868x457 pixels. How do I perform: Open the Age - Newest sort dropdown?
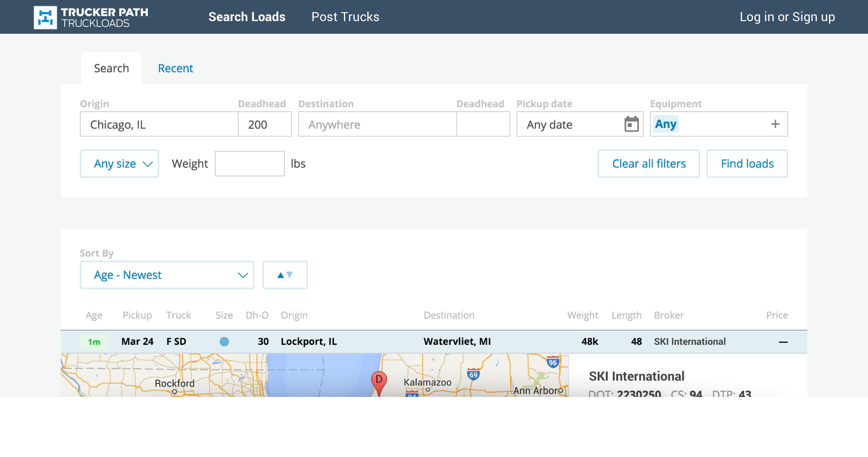167,275
